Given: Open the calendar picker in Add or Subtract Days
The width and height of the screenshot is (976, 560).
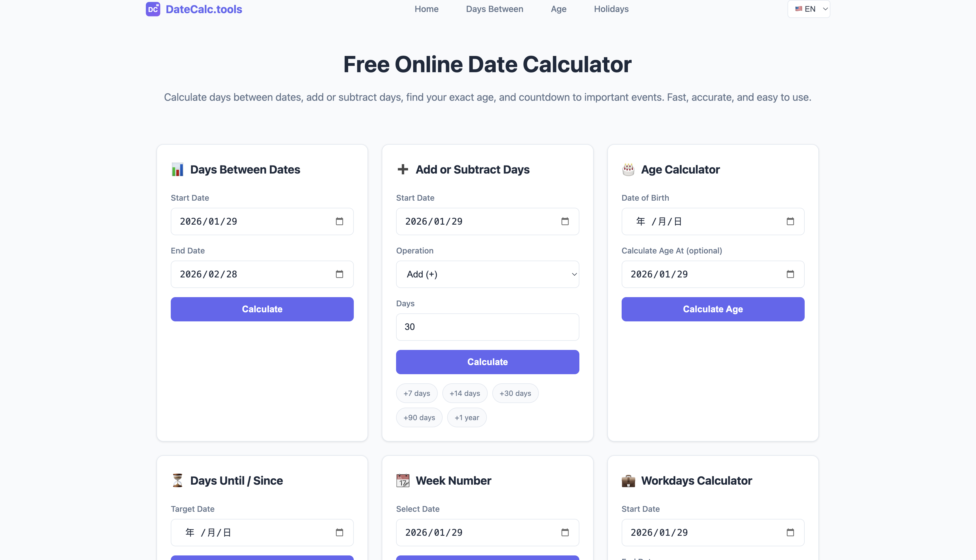Looking at the screenshot, I should (565, 221).
